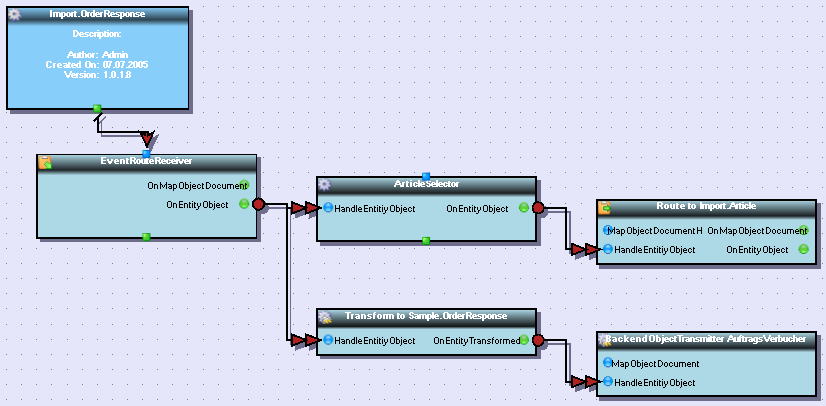Click green OnEntityObject port on ArticleSelector

tap(523, 208)
